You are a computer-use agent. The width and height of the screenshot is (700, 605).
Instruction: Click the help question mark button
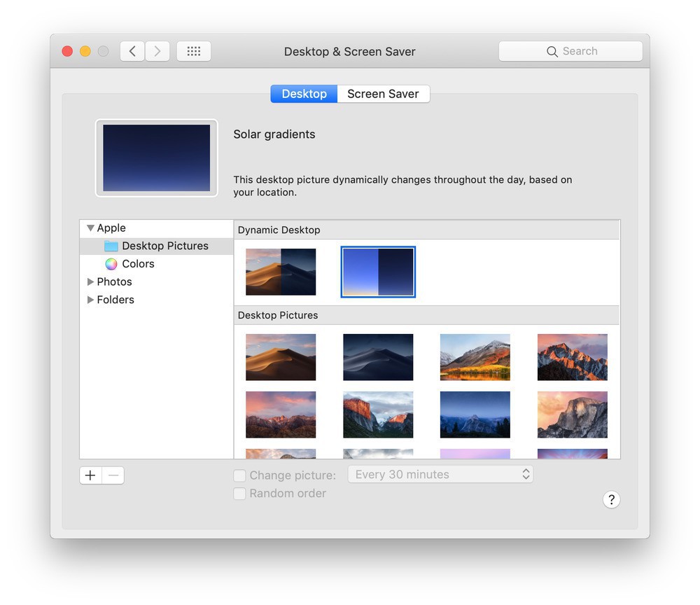click(x=611, y=499)
